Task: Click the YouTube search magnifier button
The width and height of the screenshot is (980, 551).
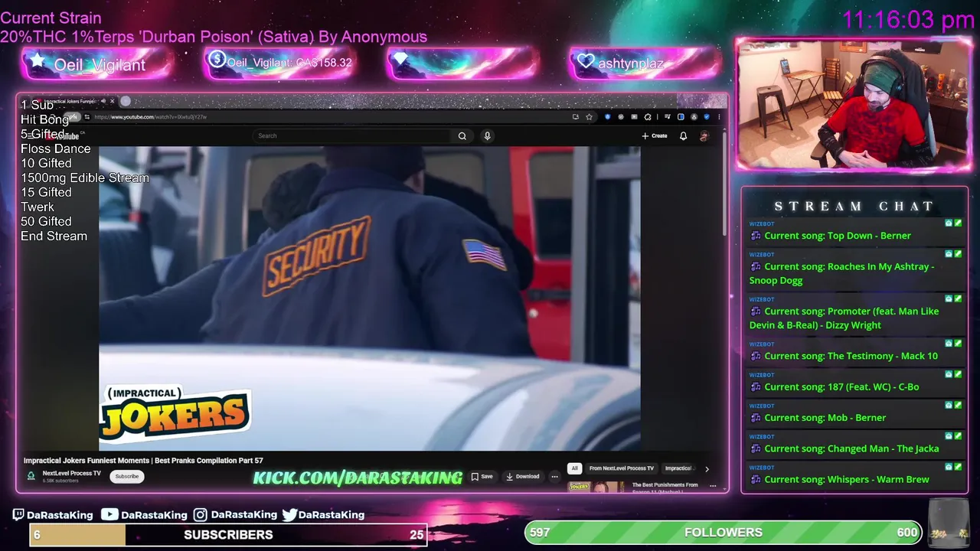Action: [x=462, y=136]
